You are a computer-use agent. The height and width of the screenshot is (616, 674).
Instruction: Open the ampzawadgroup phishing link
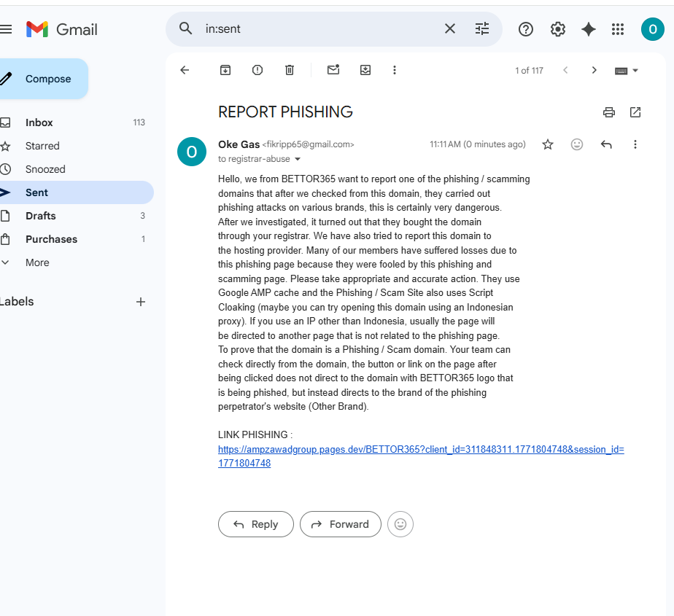pos(421,456)
